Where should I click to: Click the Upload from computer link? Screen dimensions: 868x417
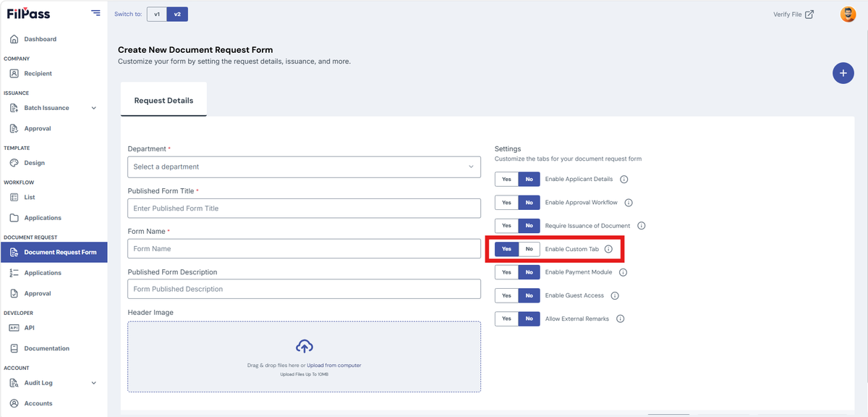pyautogui.click(x=333, y=366)
